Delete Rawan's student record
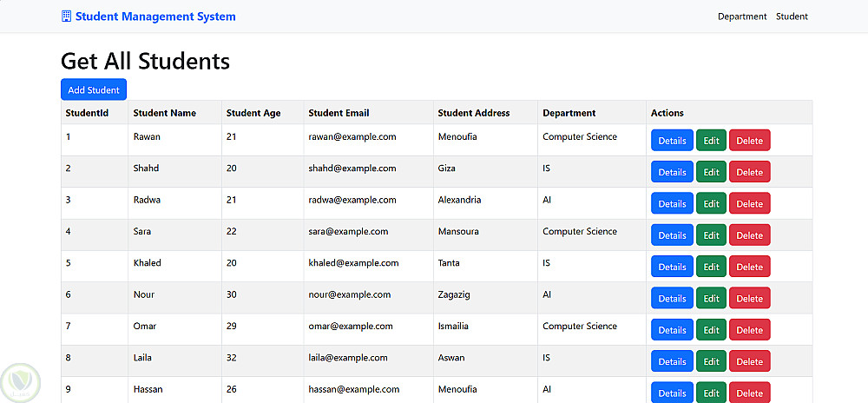 tap(749, 141)
